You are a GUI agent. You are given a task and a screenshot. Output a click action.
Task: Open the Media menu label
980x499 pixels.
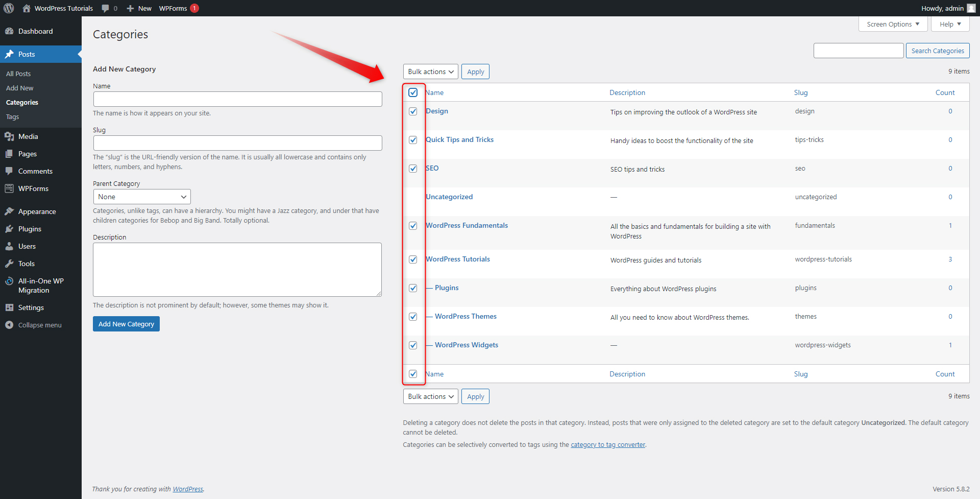(x=28, y=136)
